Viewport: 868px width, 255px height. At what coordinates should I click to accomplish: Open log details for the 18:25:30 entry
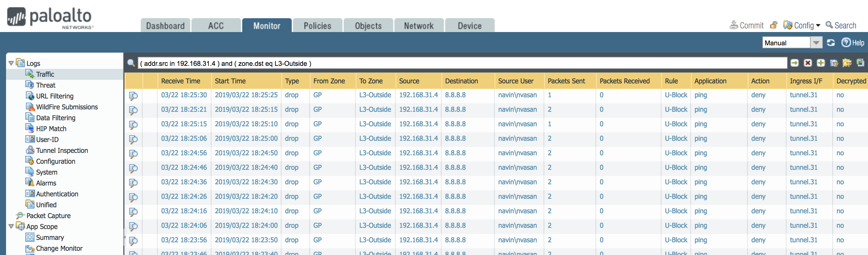pyautogui.click(x=133, y=96)
